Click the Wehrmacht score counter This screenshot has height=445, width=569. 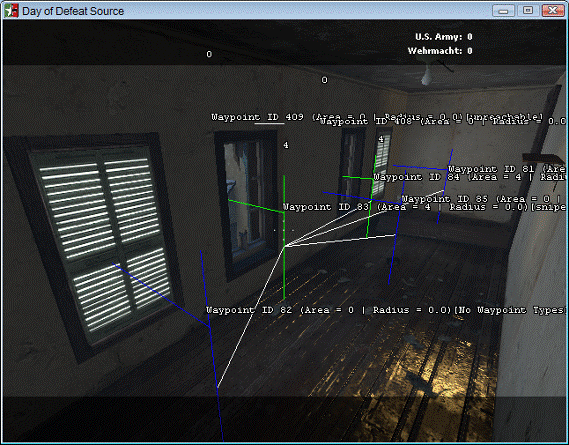[440, 51]
